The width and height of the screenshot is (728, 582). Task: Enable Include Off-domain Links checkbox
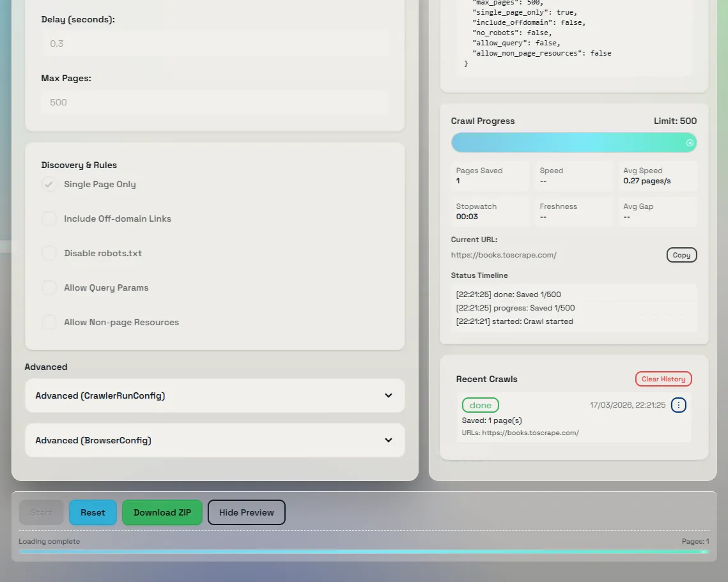49,218
